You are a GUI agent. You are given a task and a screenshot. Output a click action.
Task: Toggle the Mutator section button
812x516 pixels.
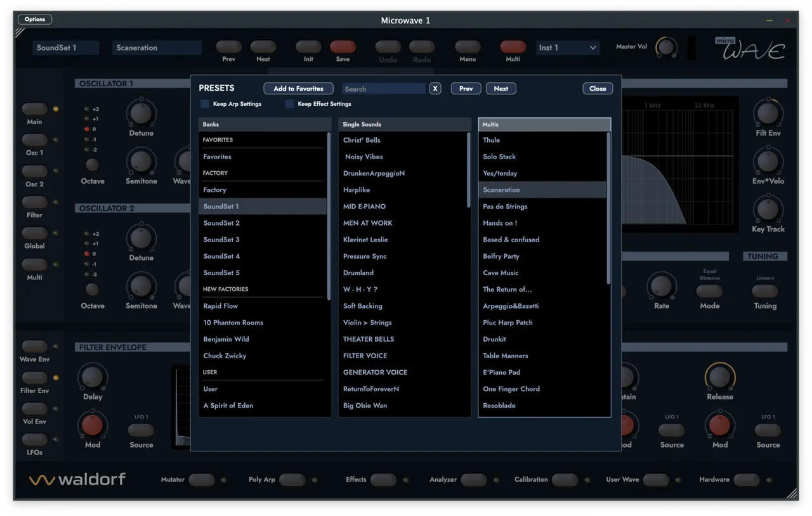[x=202, y=480]
